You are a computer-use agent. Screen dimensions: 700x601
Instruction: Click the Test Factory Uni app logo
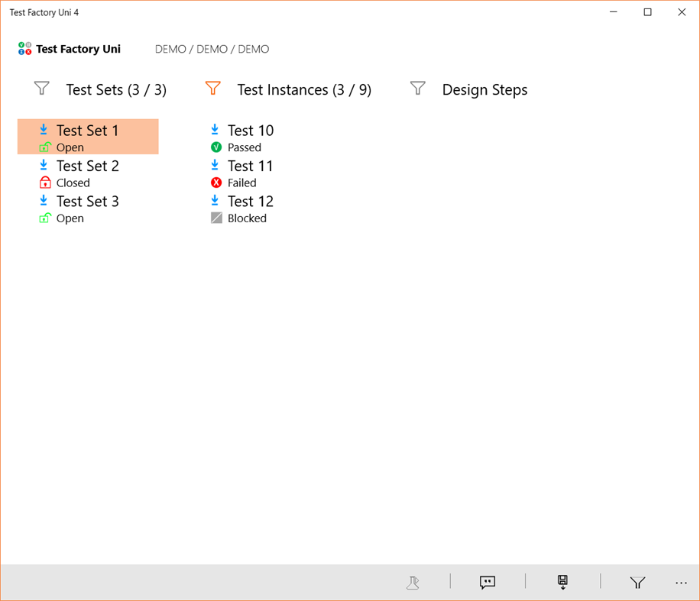(24, 48)
